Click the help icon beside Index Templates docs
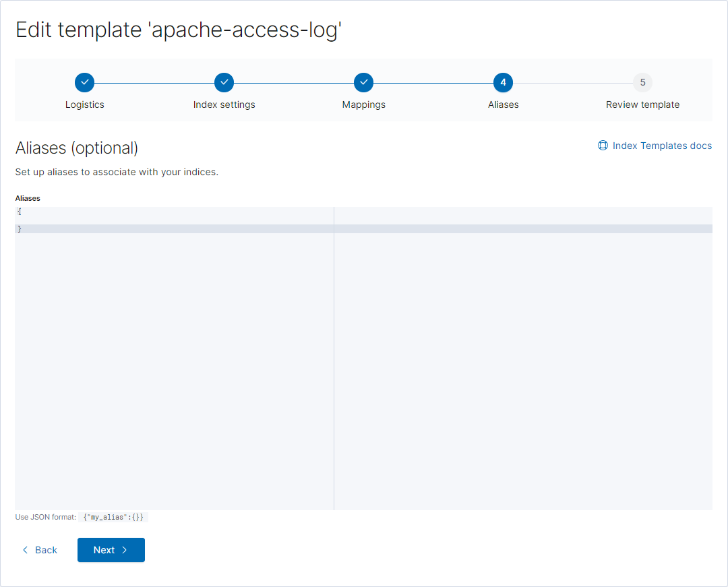The width and height of the screenshot is (728, 587). (603, 146)
